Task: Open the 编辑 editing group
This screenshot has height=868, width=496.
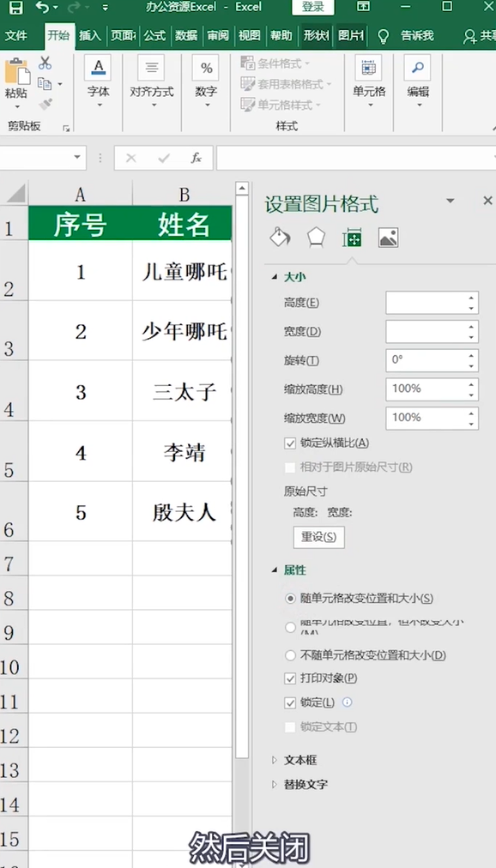Action: pyautogui.click(x=418, y=82)
